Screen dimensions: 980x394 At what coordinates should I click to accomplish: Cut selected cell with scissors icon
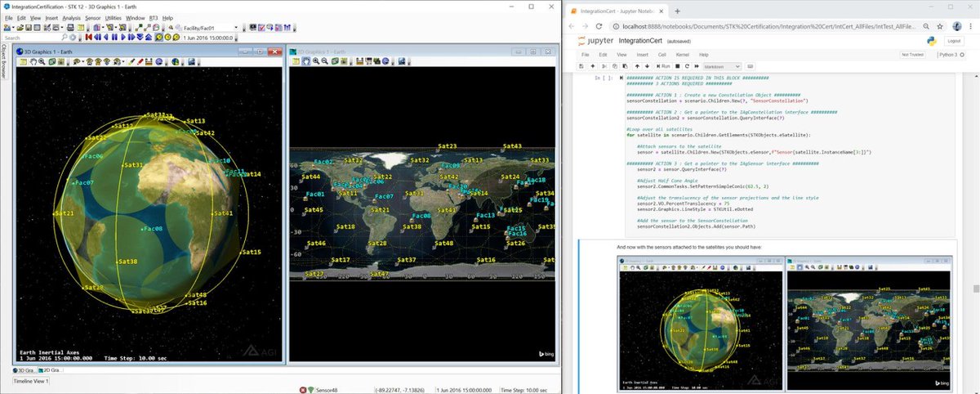604,66
